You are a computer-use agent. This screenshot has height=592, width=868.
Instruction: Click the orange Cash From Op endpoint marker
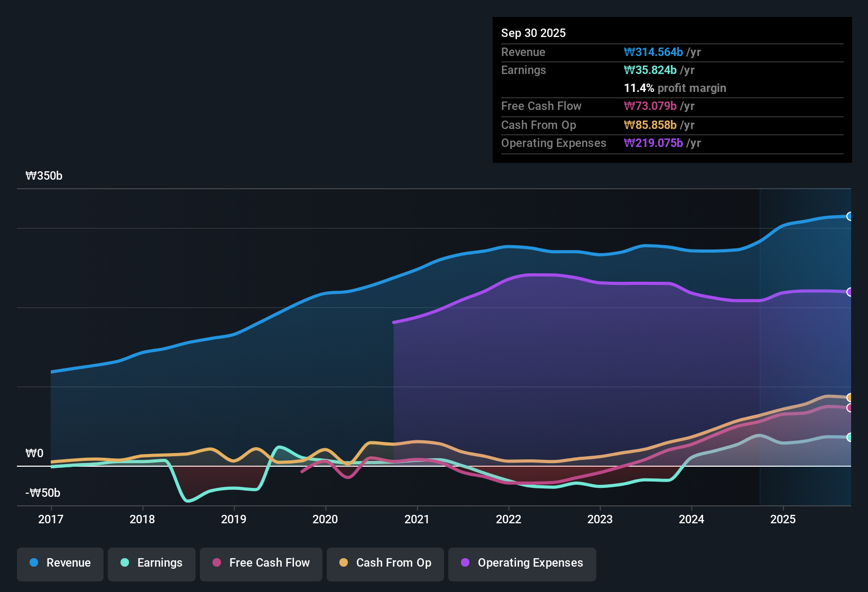click(x=849, y=398)
